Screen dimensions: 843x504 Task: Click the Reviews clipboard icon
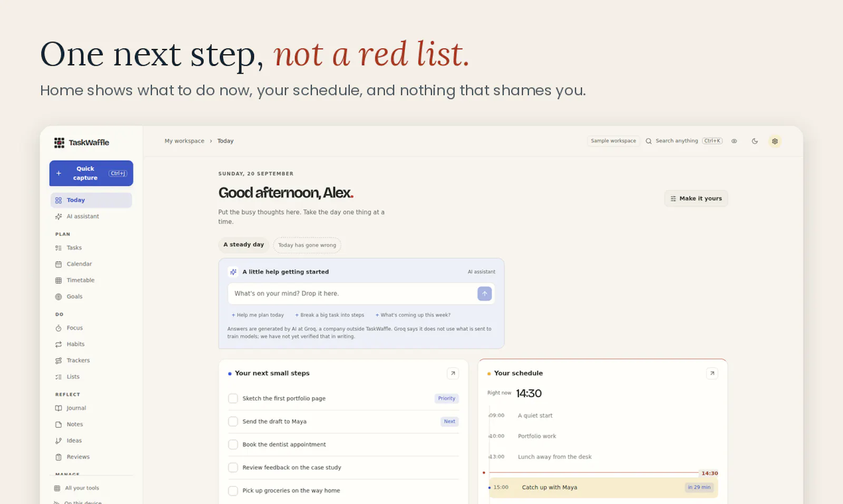(58, 457)
